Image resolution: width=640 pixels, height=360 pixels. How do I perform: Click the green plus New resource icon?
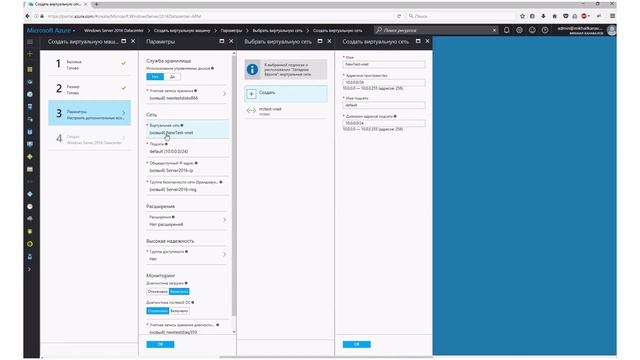[30, 54]
